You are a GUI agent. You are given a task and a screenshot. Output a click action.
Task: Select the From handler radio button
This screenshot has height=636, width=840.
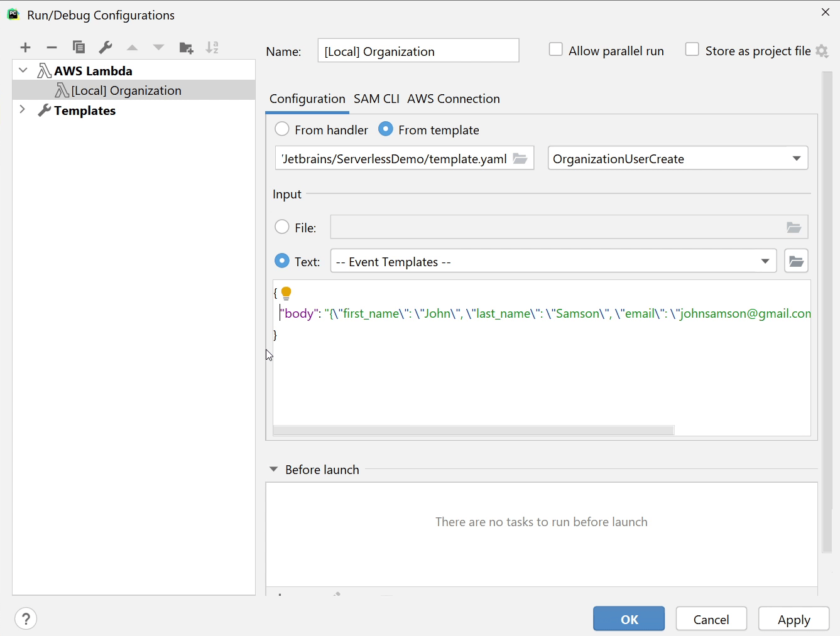(282, 129)
